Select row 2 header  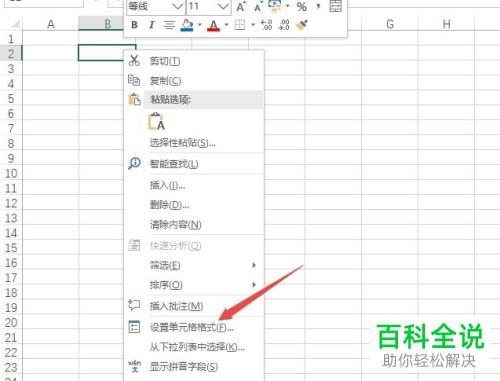[x=11, y=53]
